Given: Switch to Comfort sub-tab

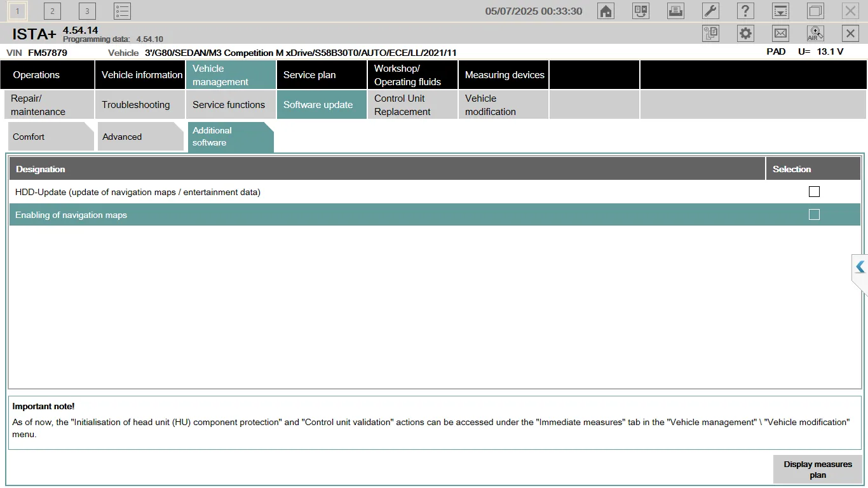Looking at the screenshot, I should [x=51, y=137].
